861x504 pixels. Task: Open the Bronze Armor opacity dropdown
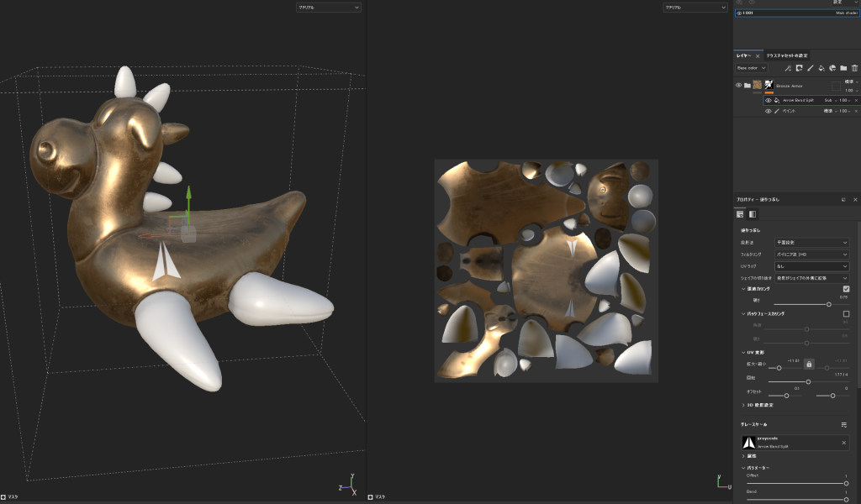(x=851, y=90)
